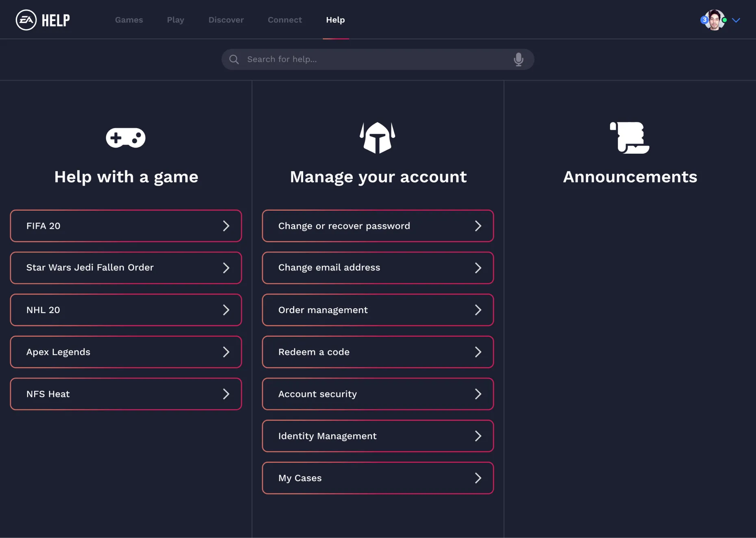Expand the My Cases chevron arrow
Screen dimensions: 756x538
tap(478, 478)
